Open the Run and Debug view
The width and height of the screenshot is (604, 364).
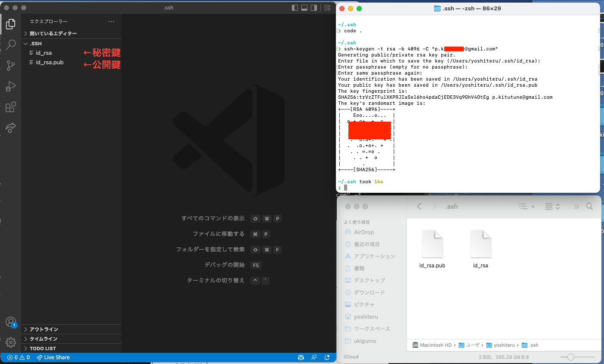point(10,86)
